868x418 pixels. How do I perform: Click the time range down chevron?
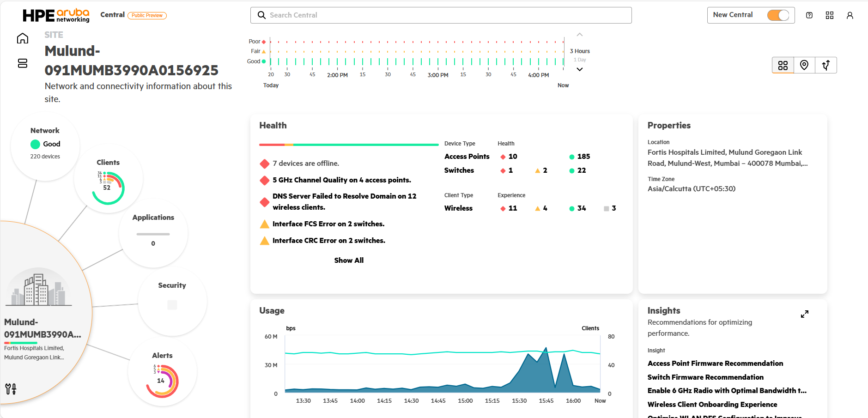coord(579,69)
